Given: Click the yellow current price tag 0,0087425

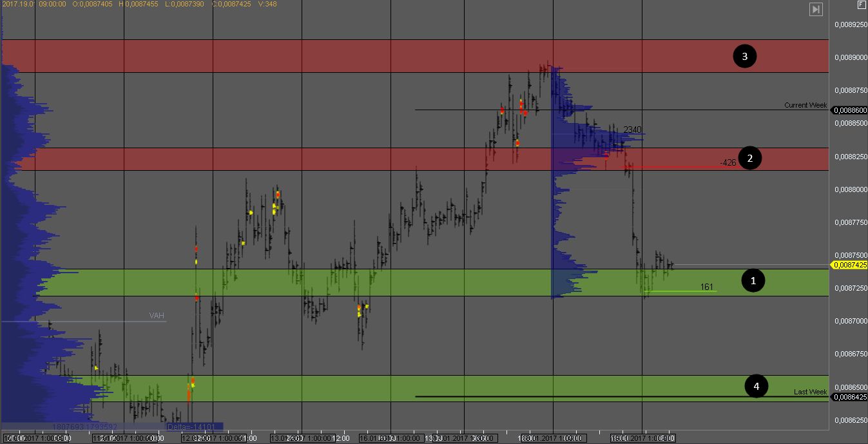Looking at the screenshot, I should (849, 265).
